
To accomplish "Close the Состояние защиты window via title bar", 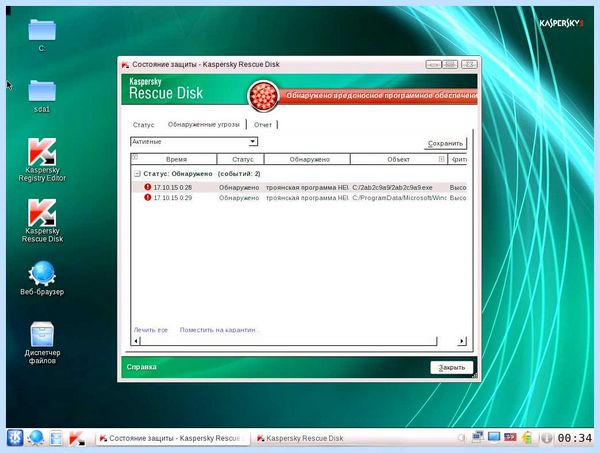I will tap(469, 64).
